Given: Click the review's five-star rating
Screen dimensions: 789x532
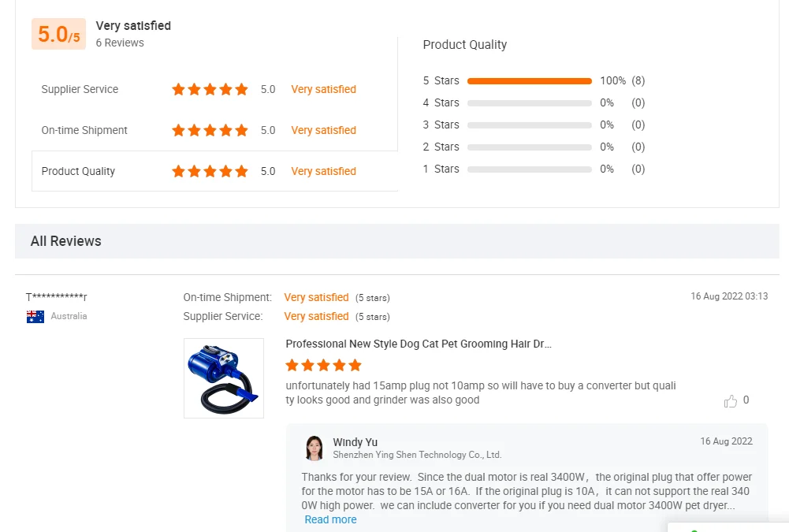Looking at the screenshot, I should point(323,366).
